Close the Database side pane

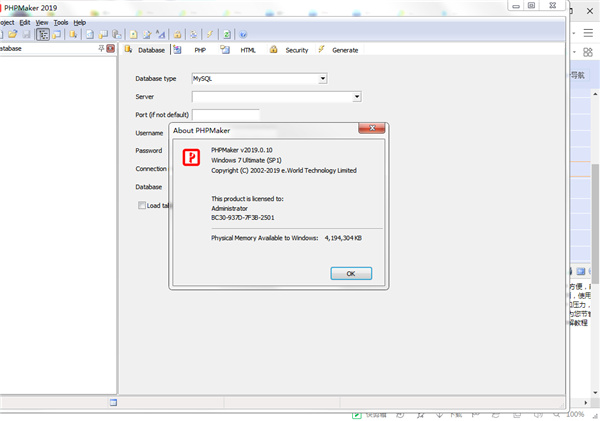point(111,48)
